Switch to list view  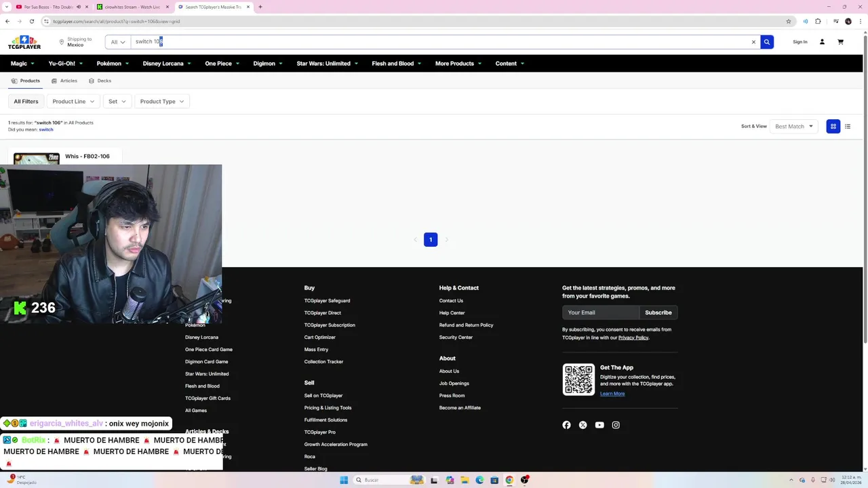pos(848,126)
